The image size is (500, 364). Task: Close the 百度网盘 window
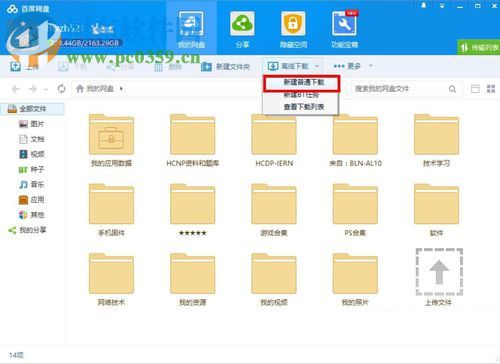point(495,6)
